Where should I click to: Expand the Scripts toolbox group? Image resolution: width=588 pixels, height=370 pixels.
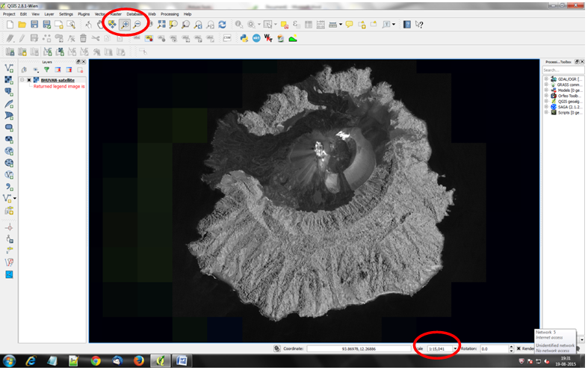546,112
